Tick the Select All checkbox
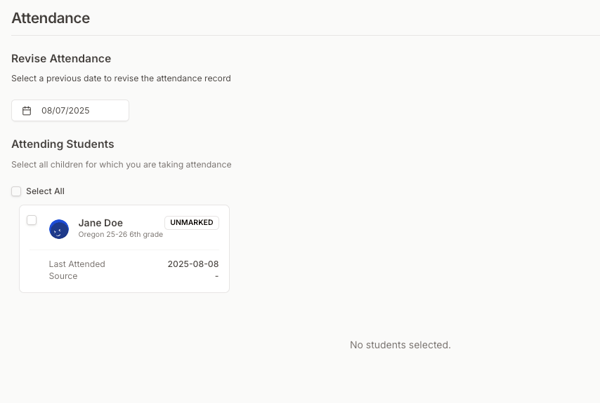This screenshot has height=403, width=600. point(16,191)
